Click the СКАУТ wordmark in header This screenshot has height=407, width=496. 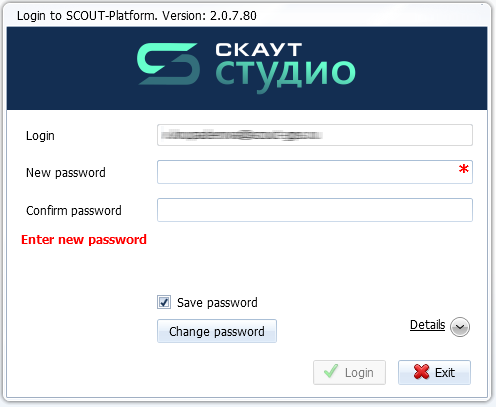coord(259,50)
